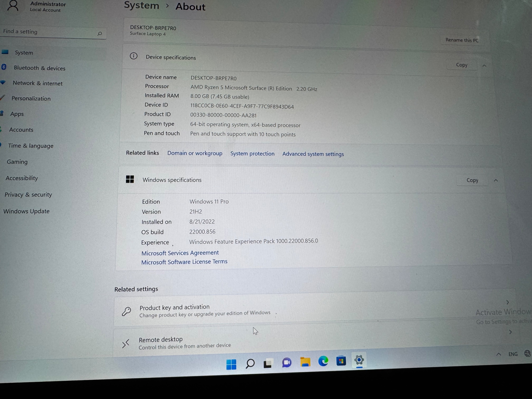The height and width of the screenshot is (399, 532).
Task: Open Advanced system settings link
Action: 313,154
